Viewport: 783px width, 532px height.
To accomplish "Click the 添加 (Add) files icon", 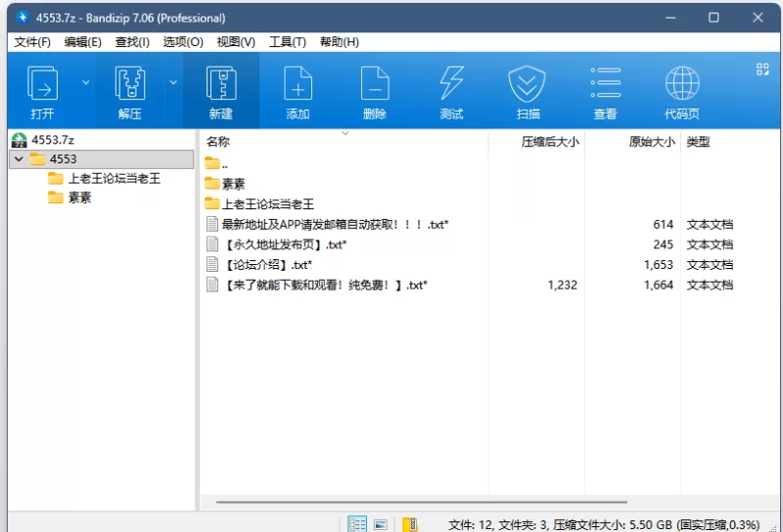I will point(298,85).
